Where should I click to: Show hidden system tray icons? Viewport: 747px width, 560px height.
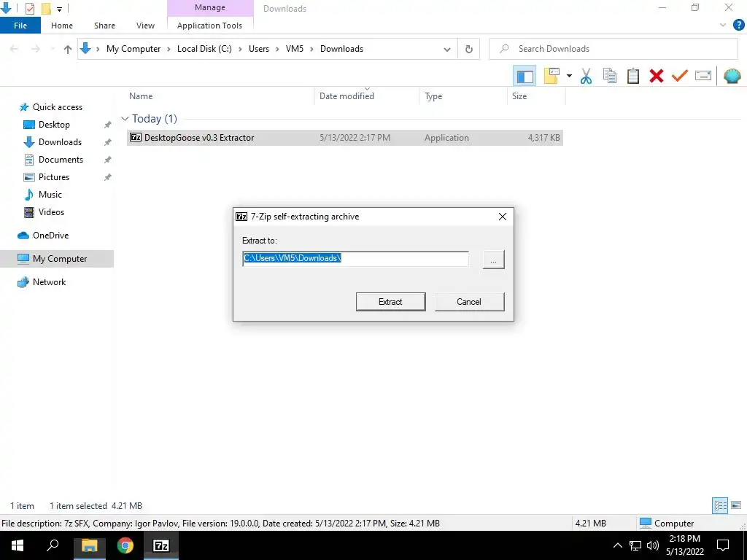(x=617, y=545)
